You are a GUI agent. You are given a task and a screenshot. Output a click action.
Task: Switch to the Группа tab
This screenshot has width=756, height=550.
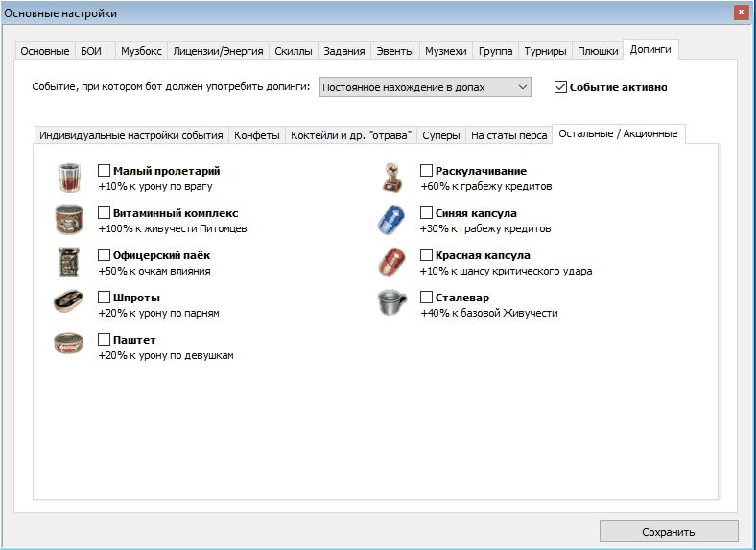pyautogui.click(x=496, y=51)
